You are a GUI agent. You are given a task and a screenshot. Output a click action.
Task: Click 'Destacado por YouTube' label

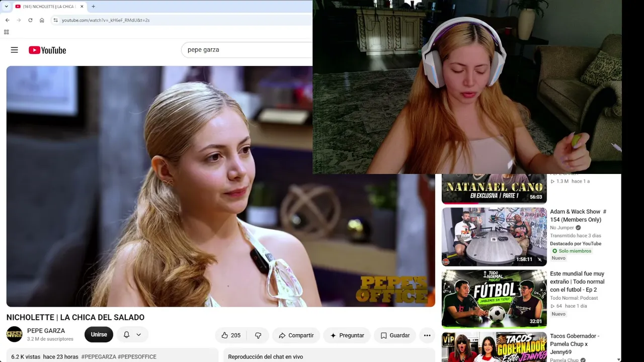coord(576,244)
